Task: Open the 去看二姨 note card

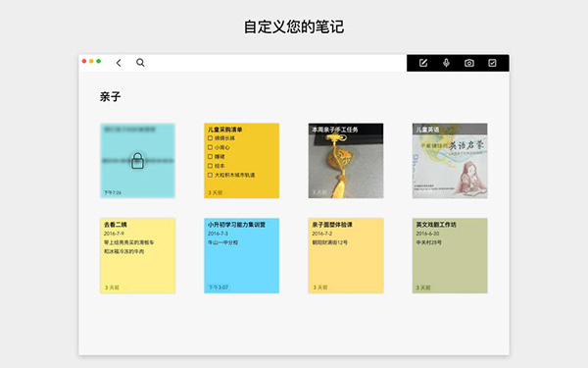Action: pyautogui.click(x=137, y=256)
